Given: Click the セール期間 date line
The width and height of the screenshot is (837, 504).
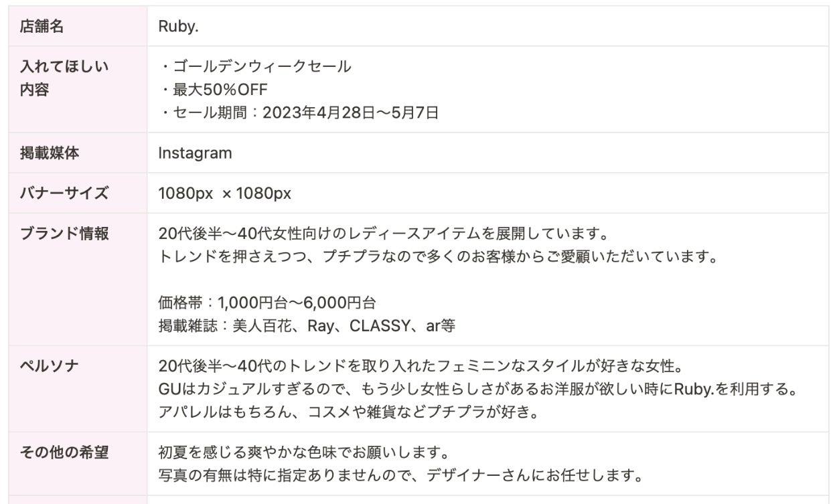Looking at the screenshot, I should click(299, 112).
